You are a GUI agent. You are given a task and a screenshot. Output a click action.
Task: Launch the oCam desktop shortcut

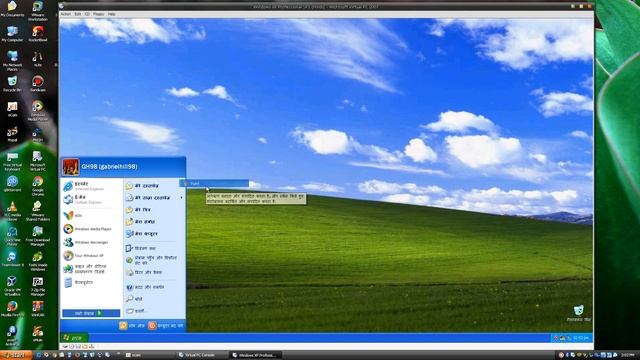tap(12, 109)
